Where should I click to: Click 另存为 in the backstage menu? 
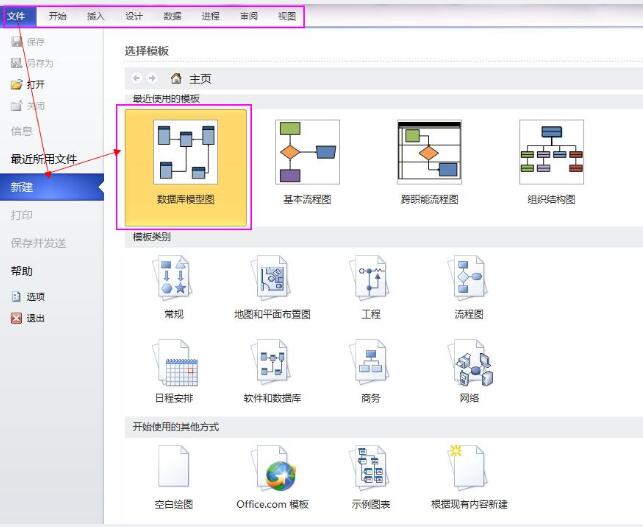point(33,63)
